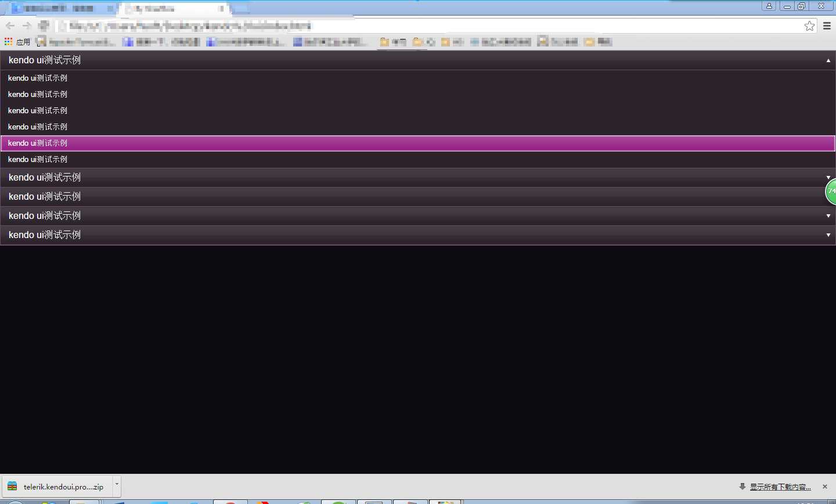The image size is (836, 504).
Task: Click the 显示所有下载内容 link
Action: (780, 487)
